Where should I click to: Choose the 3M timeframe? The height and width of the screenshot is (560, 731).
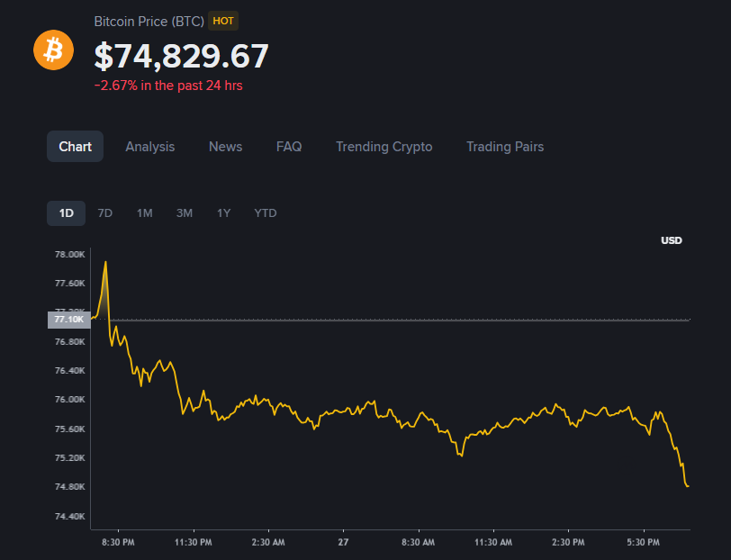pyautogui.click(x=185, y=213)
